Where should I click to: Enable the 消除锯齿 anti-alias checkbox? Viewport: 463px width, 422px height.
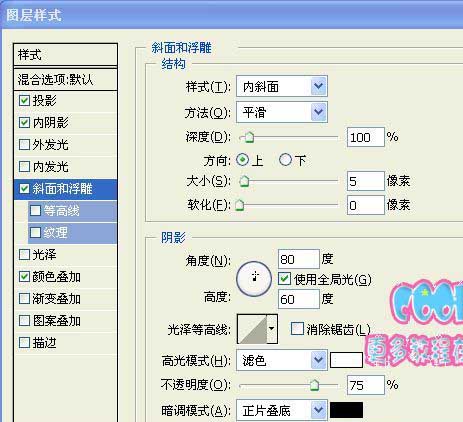pos(297,329)
